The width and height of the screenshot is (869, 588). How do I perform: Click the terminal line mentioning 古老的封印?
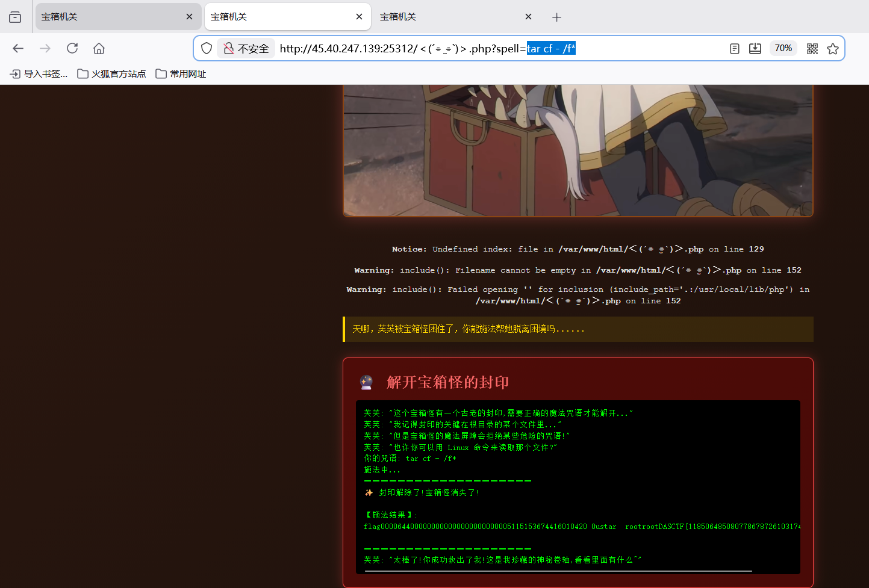(498, 413)
